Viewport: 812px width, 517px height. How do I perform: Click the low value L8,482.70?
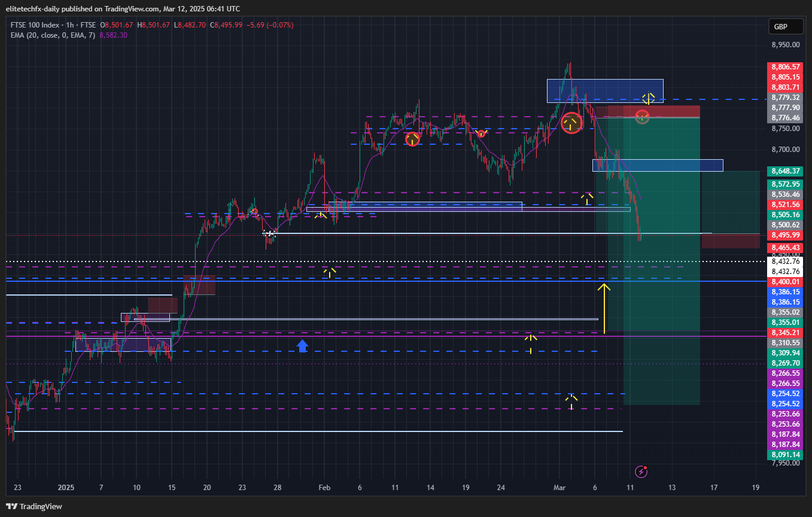click(x=191, y=25)
